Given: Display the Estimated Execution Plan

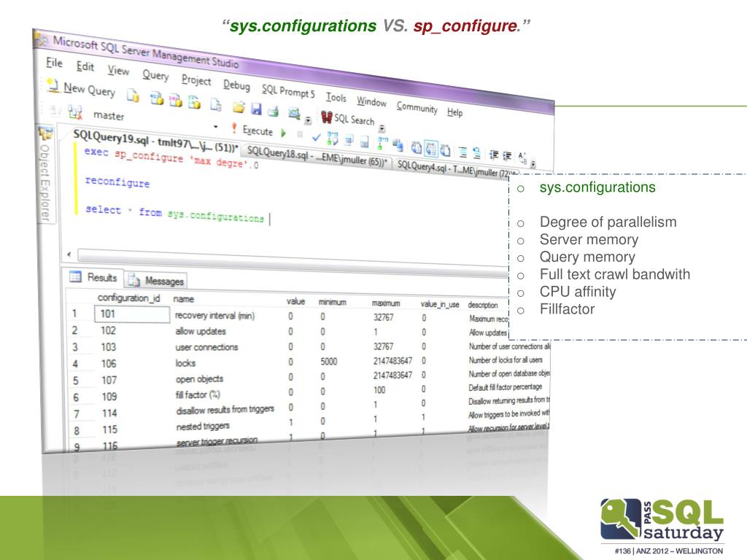Looking at the screenshot, I should (x=333, y=139).
